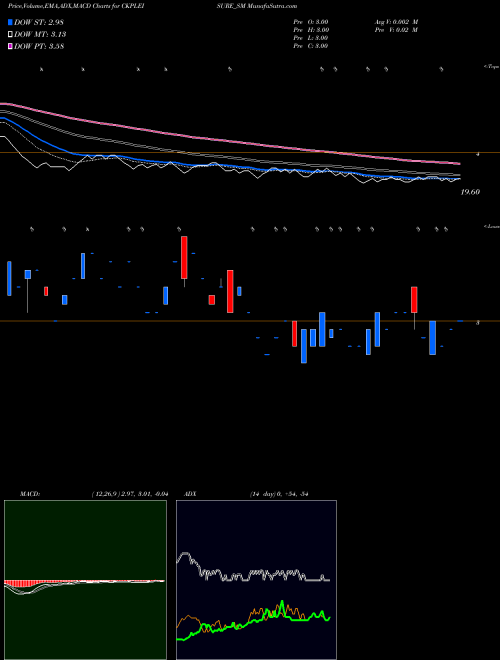
Task: Open the dark blue ADX indicator chart
Action: click(x=256, y=580)
